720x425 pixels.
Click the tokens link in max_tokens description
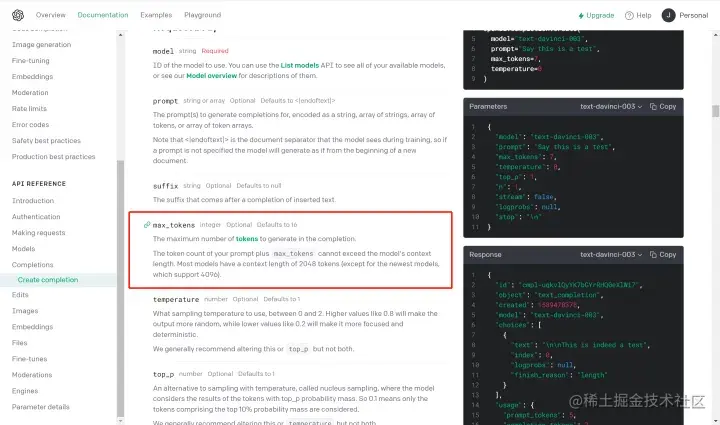coord(247,239)
